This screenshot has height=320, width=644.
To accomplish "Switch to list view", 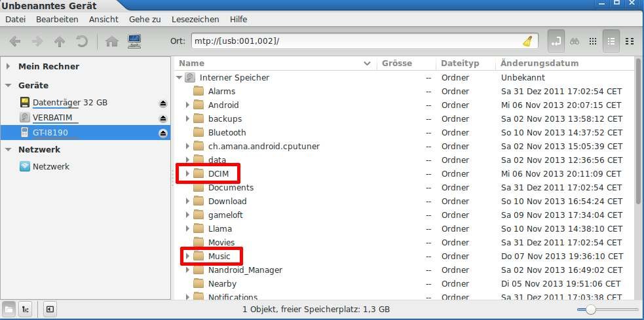I will [x=611, y=41].
